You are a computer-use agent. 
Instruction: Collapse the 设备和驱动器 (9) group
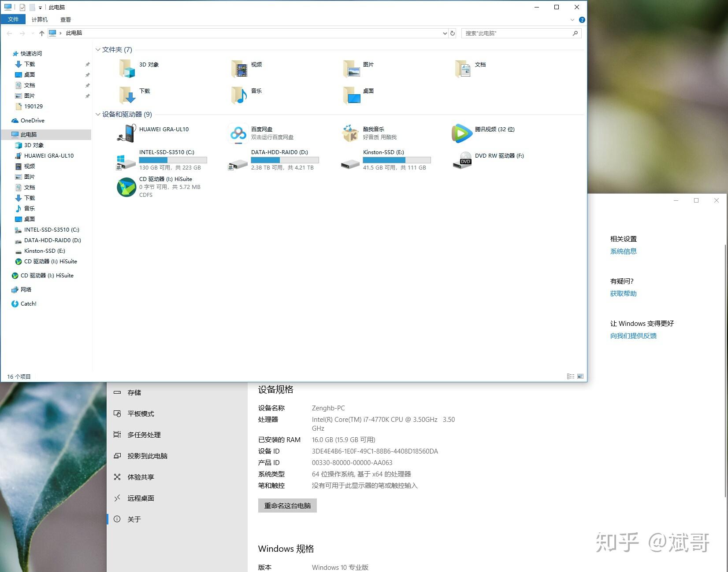[98, 114]
